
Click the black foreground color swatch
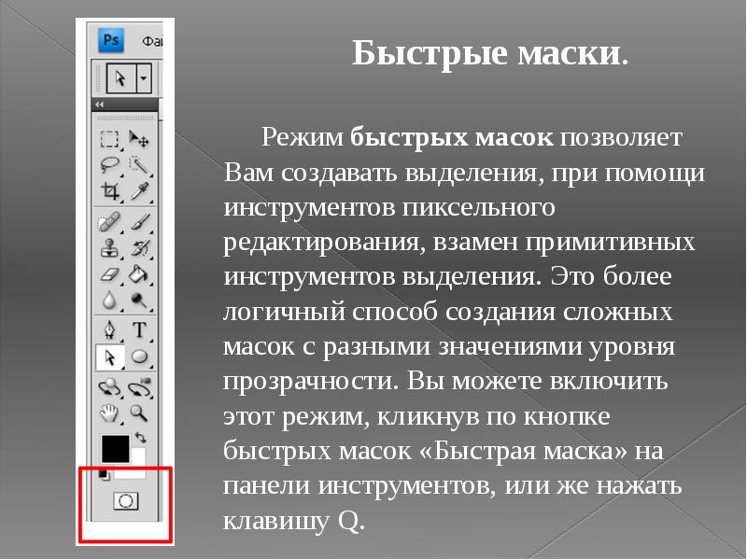[115, 447]
